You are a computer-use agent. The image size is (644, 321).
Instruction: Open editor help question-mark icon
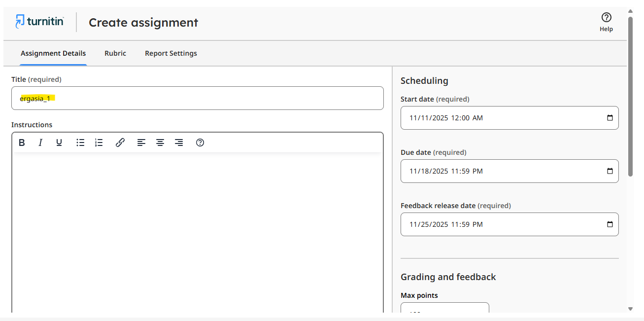pos(200,143)
